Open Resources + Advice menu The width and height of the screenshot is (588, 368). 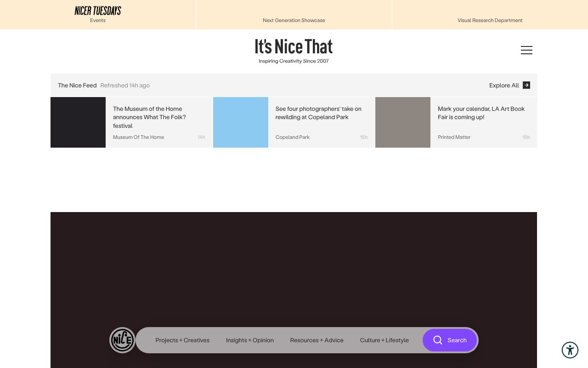pyautogui.click(x=317, y=340)
